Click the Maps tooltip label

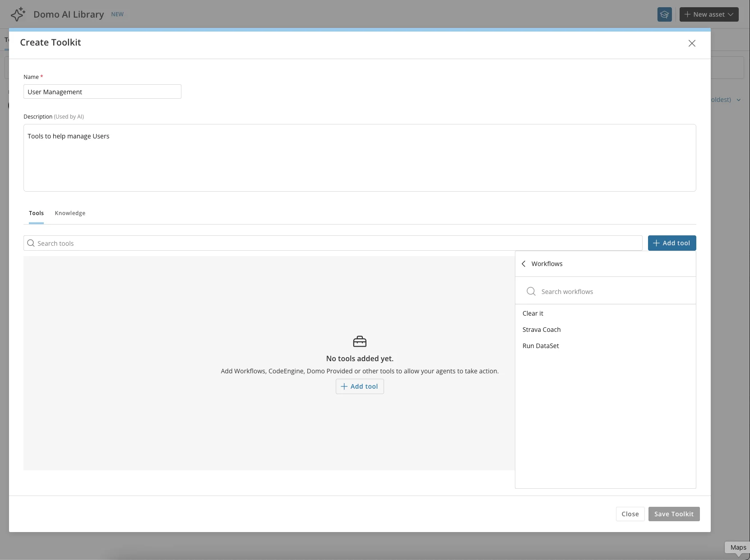pos(738,547)
